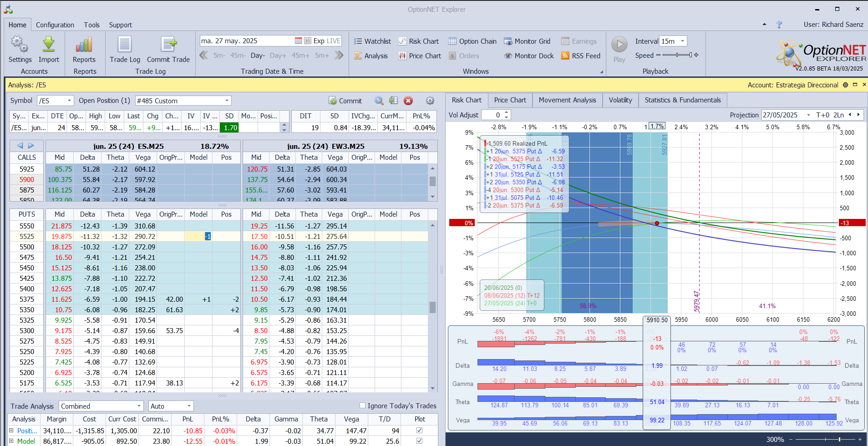The height and width of the screenshot is (446, 868).
Task: Click the help question mark icon
Action: [x=779, y=24]
